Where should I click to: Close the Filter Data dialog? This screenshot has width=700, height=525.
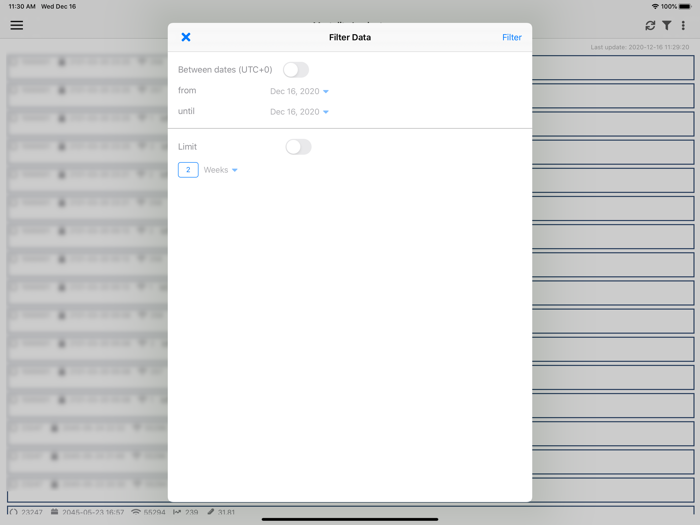point(186,37)
